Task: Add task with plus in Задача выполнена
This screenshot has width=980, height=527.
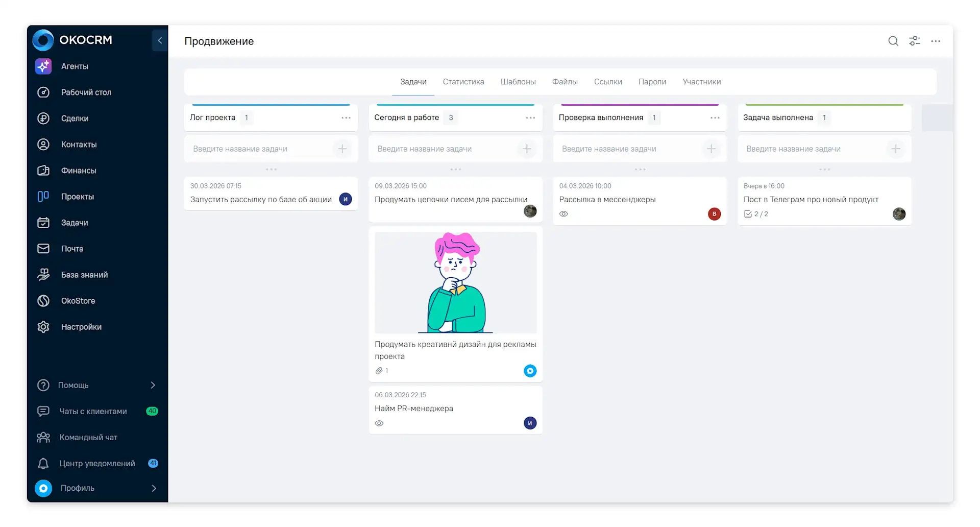Action: click(896, 149)
